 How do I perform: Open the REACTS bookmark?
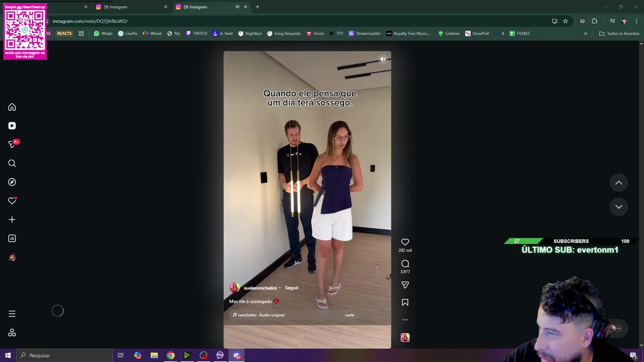[x=64, y=34]
